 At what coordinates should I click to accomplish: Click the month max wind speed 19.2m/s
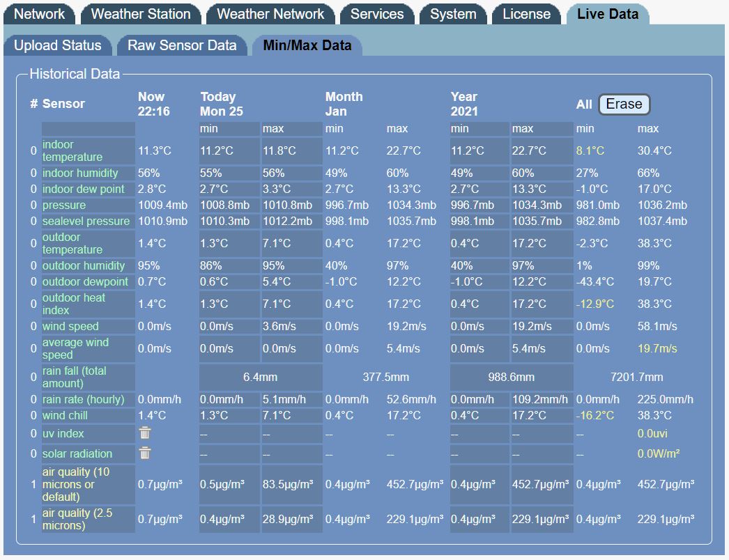tap(407, 326)
